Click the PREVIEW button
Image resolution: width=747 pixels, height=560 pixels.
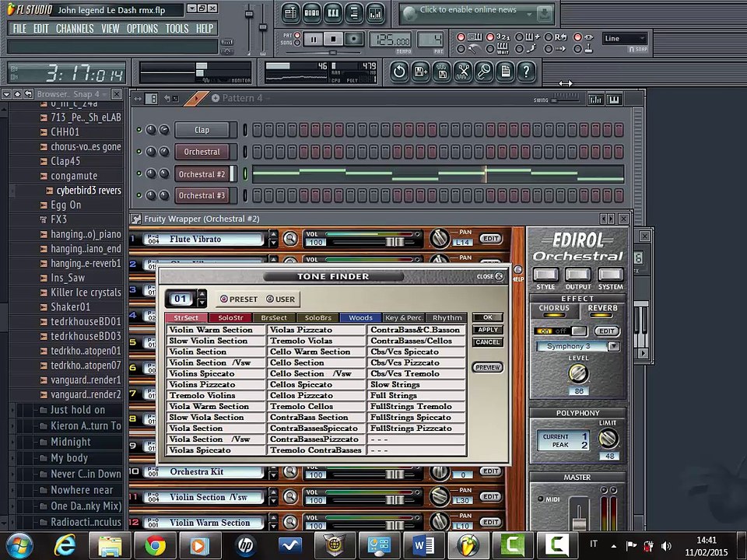point(487,367)
